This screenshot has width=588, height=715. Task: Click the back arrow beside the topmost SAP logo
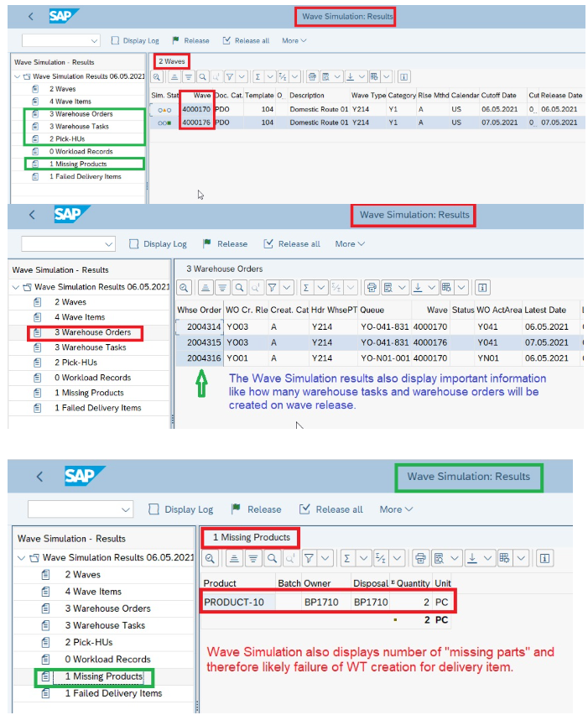click(32, 16)
